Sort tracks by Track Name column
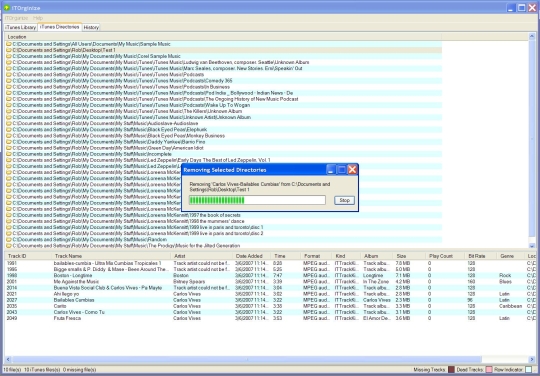The width and height of the screenshot is (540, 376). tap(111, 256)
